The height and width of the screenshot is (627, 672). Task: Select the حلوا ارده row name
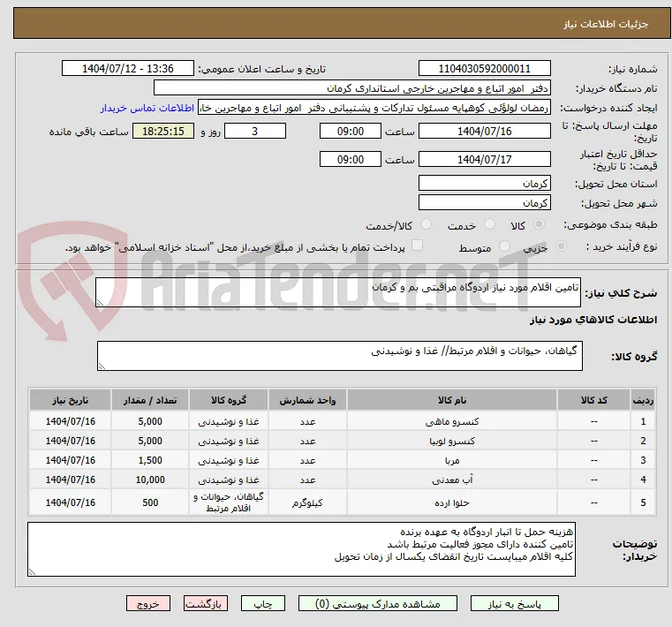pos(452,502)
